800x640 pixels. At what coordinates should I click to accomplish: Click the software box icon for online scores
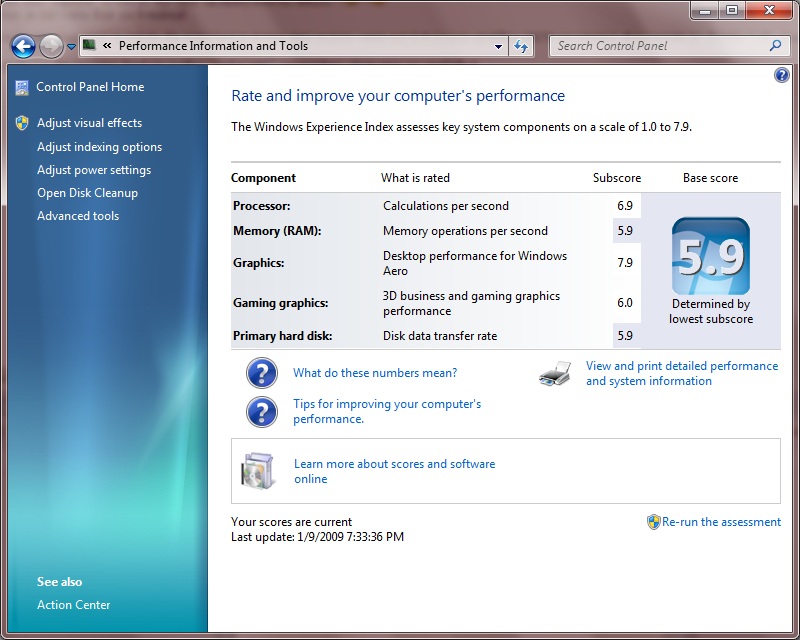coord(257,470)
